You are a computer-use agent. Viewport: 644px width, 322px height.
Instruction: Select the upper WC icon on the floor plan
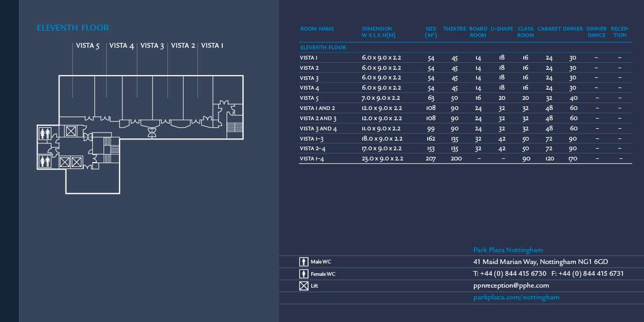45,133
